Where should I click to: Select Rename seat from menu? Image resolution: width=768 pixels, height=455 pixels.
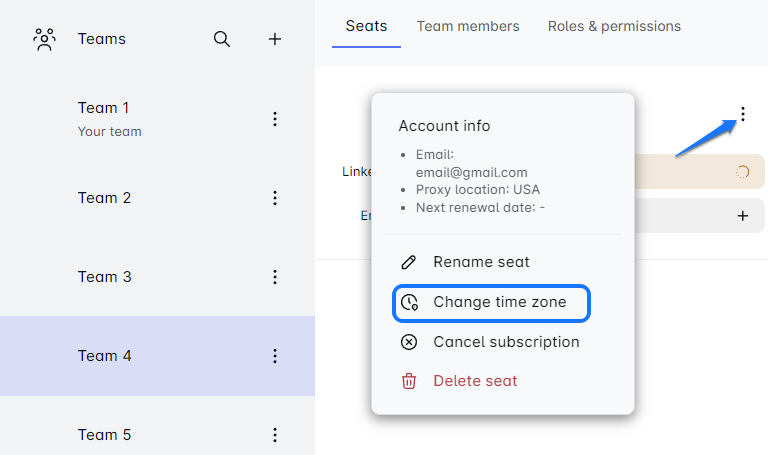[481, 262]
